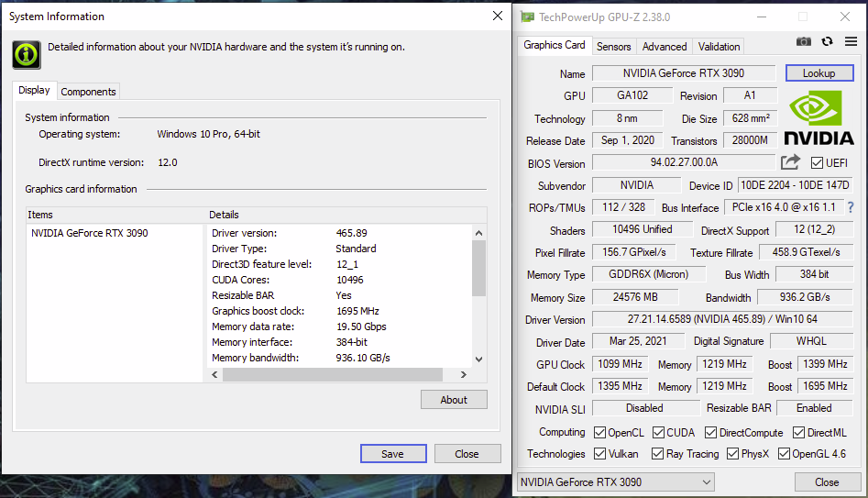Click the GPU-Z title bar app icon
868x498 pixels.
528,17
